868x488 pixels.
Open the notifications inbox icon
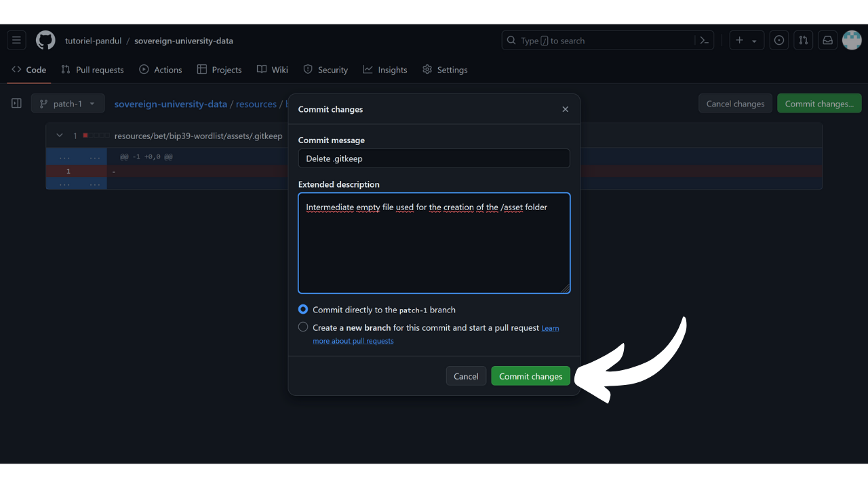coord(827,41)
